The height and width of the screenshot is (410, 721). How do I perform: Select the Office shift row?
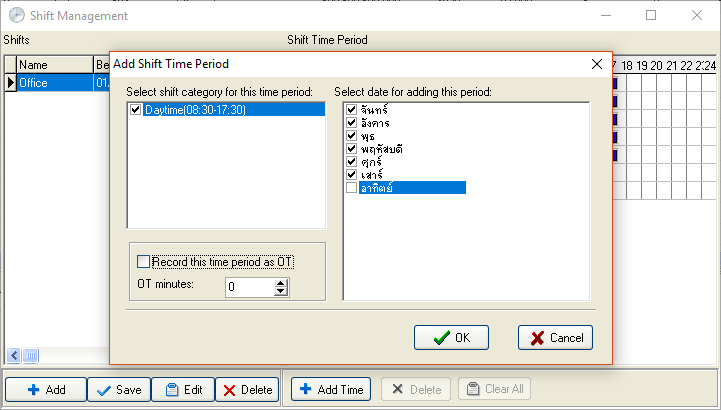(57, 83)
